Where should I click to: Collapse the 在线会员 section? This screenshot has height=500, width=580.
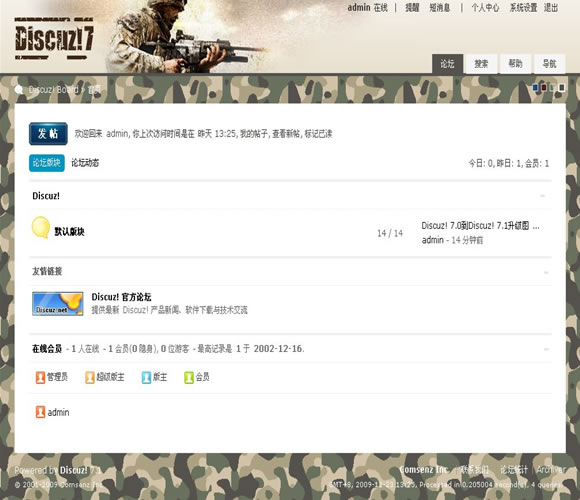pyautogui.click(x=546, y=349)
